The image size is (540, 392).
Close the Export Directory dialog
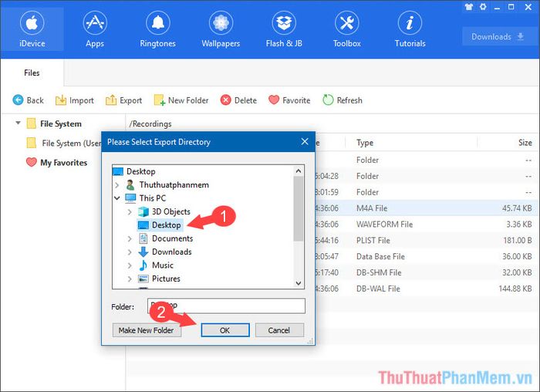tap(305, 141)
